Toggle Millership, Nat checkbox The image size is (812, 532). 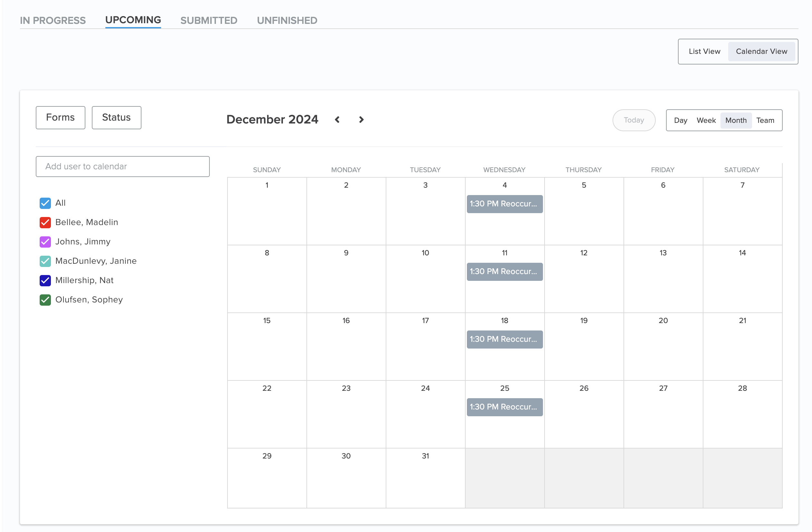(x=45, y=280)
